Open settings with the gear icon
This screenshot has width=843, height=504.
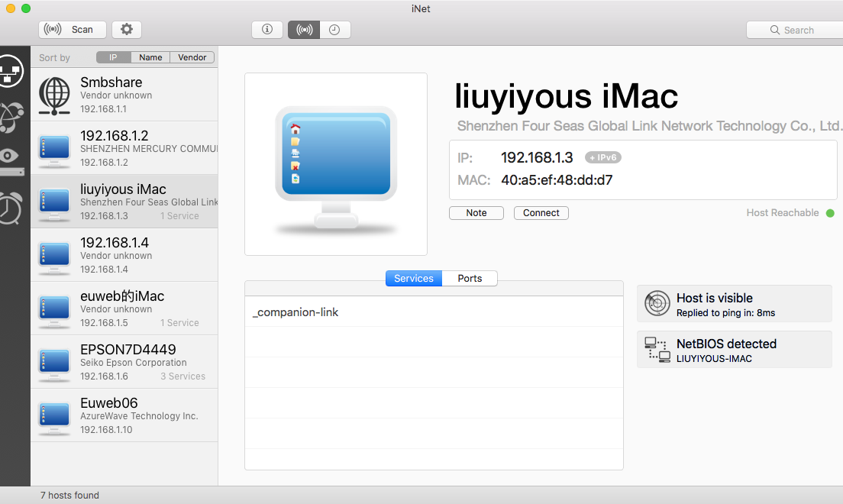[x=126, y=30]
